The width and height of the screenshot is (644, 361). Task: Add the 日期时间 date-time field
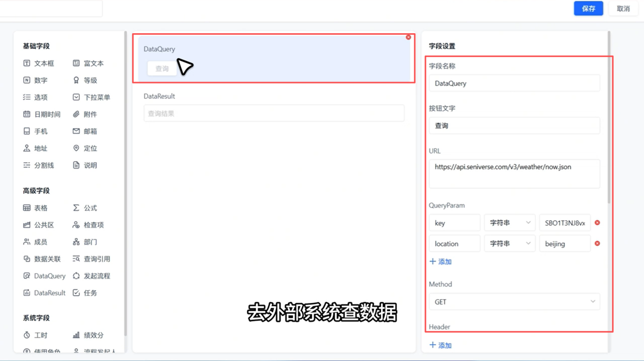pyautogui.click(x=41, y=114)
